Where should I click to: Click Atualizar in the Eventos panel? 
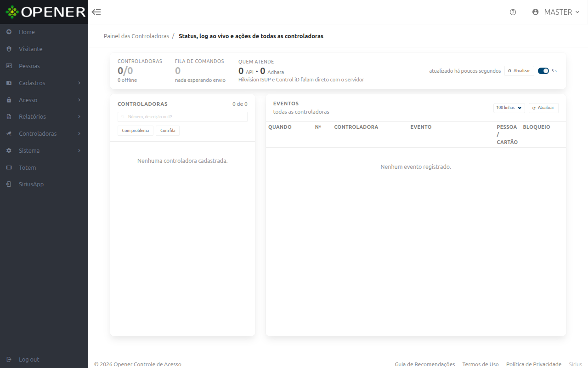point(543,108)
